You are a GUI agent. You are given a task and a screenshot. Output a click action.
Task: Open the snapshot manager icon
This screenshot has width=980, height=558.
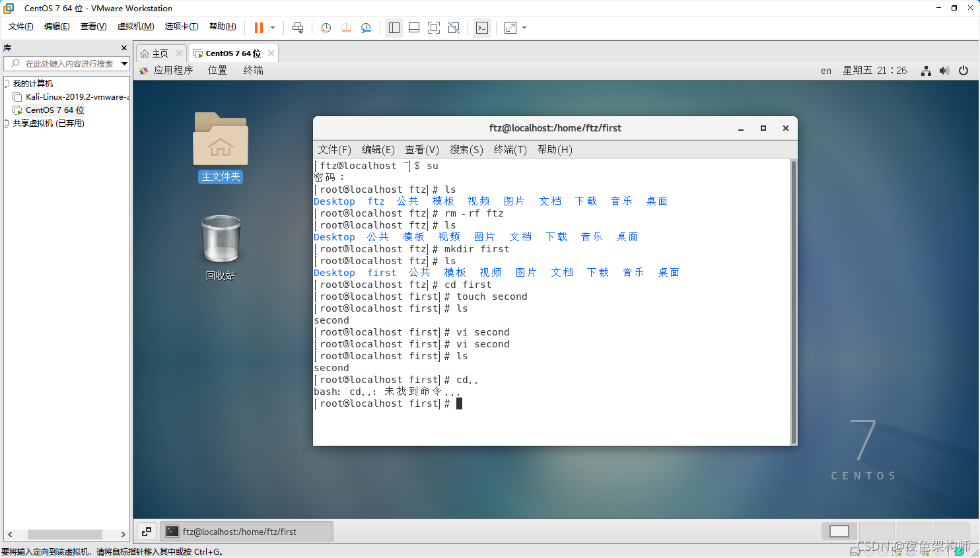pos(366,28)
